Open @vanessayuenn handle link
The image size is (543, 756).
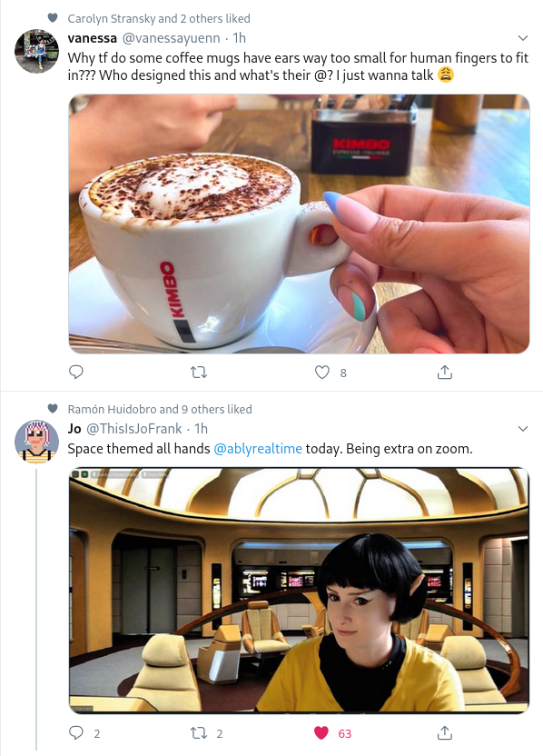[x=172, y=37]
